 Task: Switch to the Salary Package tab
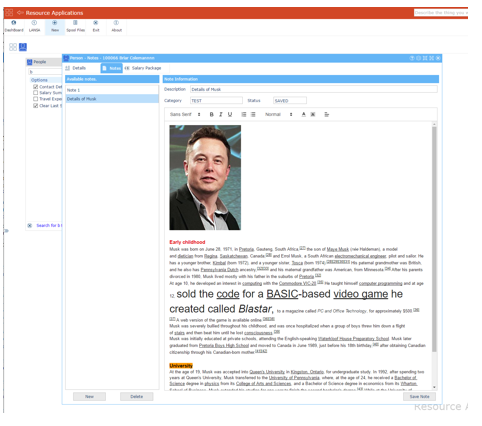(143, 68)
